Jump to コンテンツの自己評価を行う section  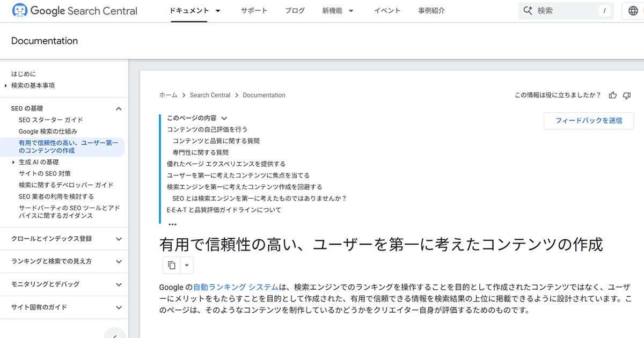pyautogui.click(x=207, y=130)
